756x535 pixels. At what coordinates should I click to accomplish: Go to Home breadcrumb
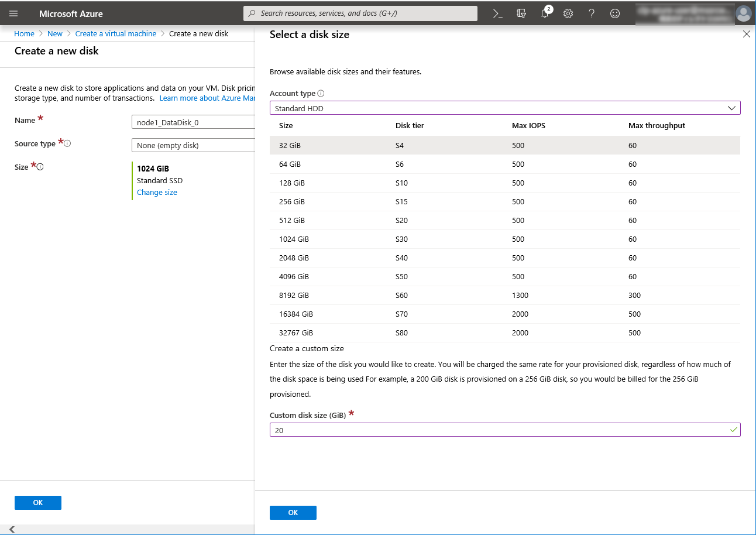click(24, 34)
